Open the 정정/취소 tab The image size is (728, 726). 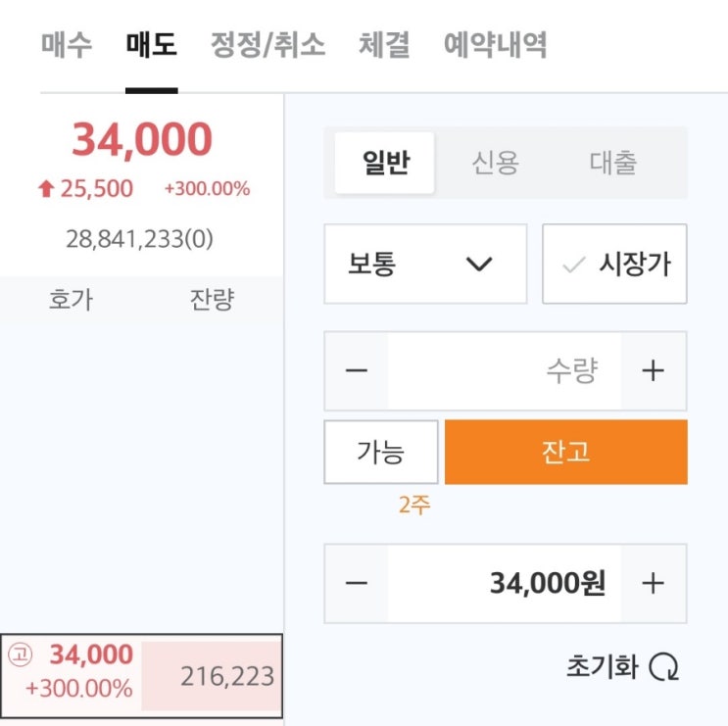pos(267,45)
